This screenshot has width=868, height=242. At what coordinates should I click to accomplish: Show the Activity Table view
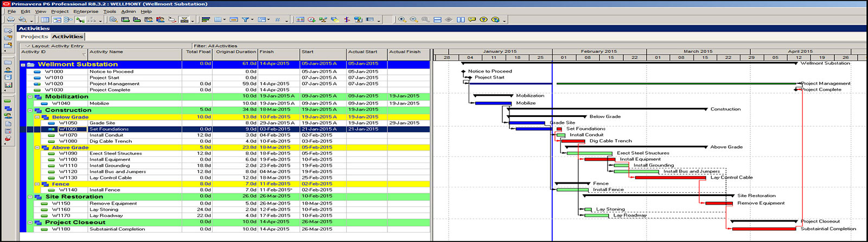coord(45,19)
